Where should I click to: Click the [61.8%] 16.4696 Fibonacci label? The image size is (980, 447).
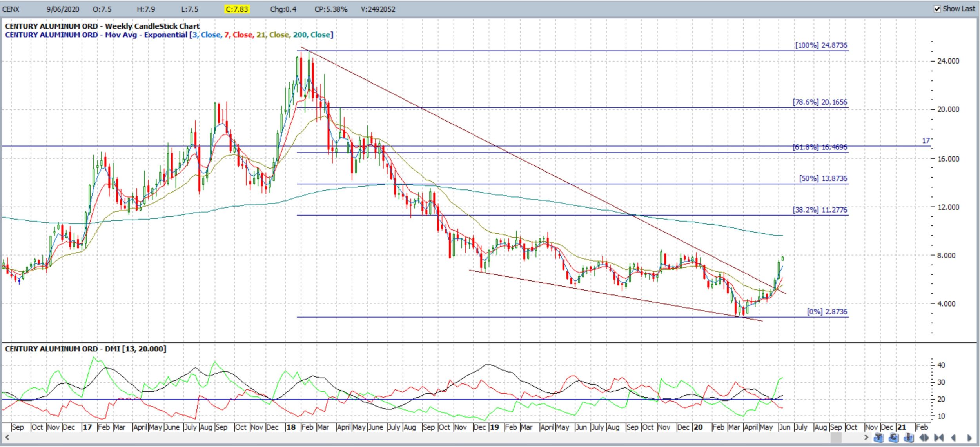[x=820, y=147]
